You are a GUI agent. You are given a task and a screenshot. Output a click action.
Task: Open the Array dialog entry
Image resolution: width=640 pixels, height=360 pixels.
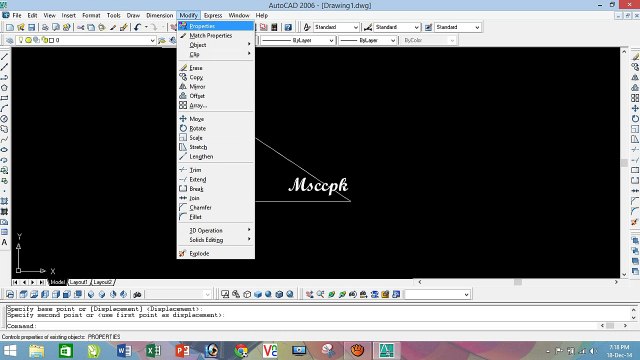(x=216, y=105)
